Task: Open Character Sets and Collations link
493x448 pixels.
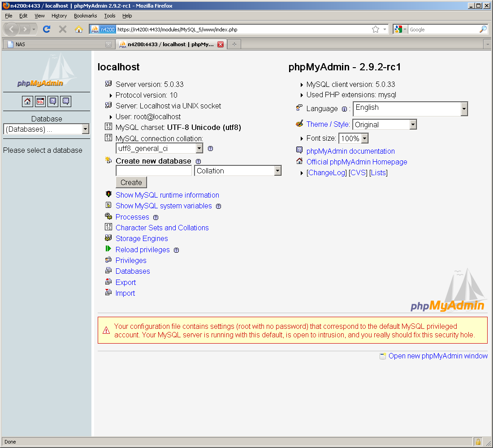Action: 162,228
